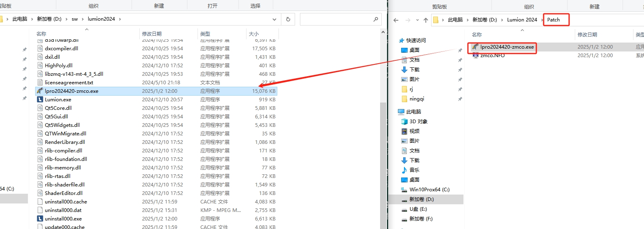Click the refresh button in lumion2024 window

point(288,19)
